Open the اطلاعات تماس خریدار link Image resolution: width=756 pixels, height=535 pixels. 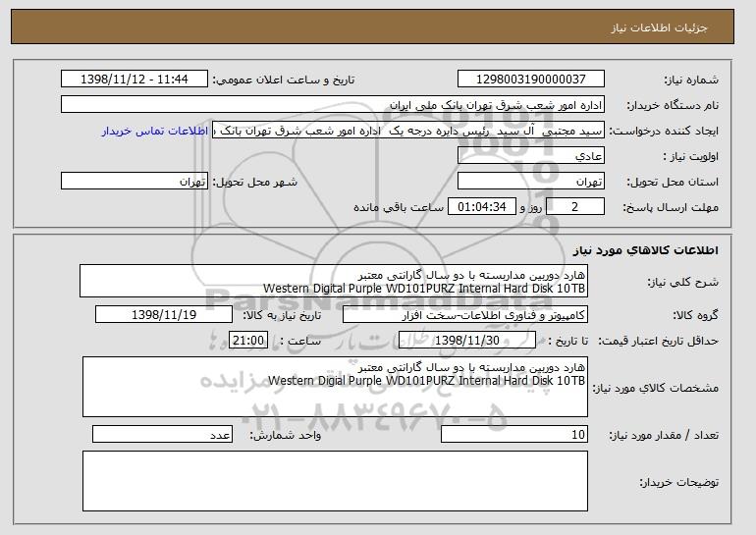(x=155, y=132)
